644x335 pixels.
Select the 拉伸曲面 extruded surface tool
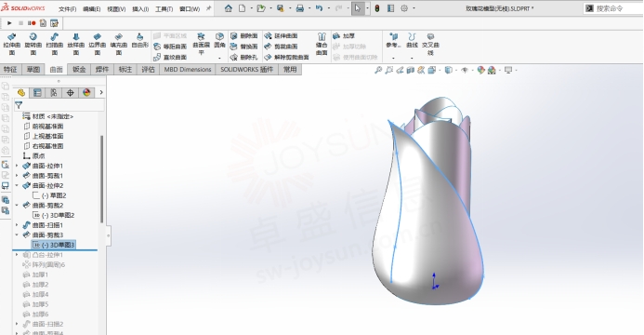12,44
